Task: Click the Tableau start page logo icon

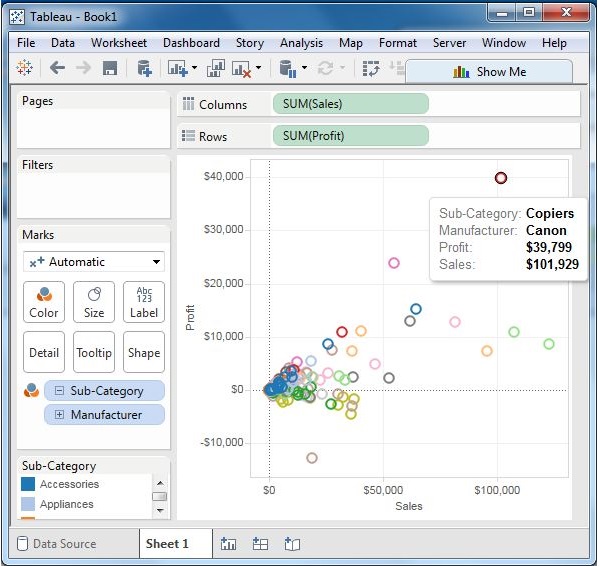Action: pos(26,69)
